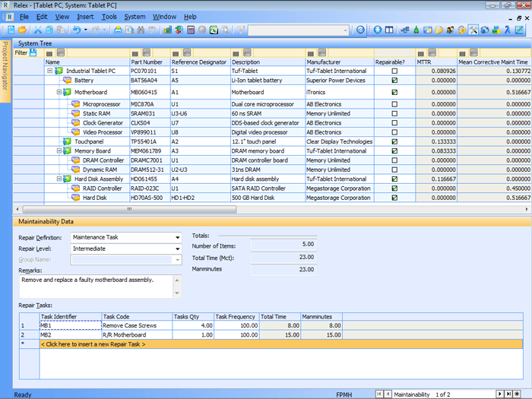This screenshot has width=532, height=399.
Task: Toggle Repairable checkbox for Industrial Tablet PC
Action: coord(394,71)
